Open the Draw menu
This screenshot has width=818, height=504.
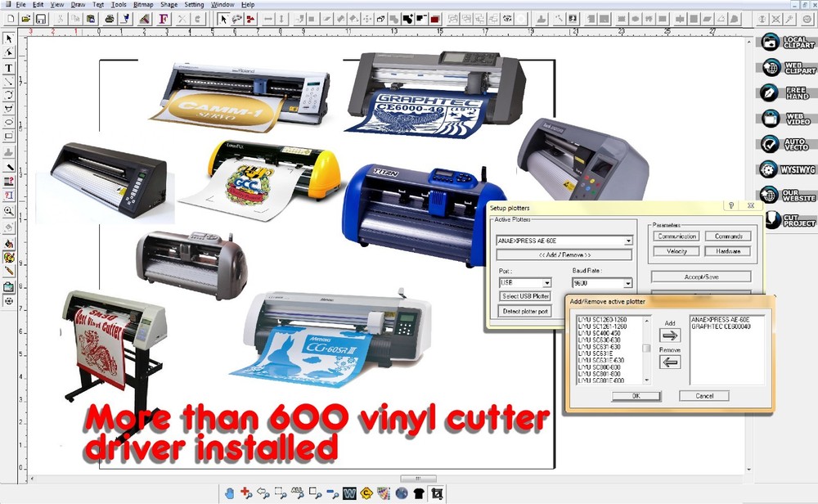(x=78, y=5)
